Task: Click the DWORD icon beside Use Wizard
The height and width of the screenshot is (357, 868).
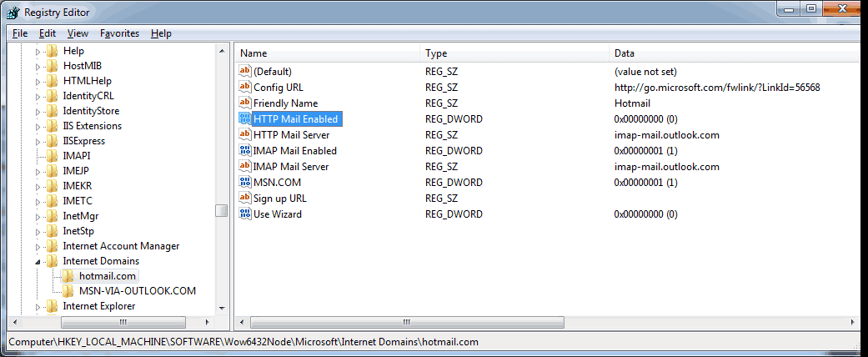Action: tap(244, 214)
